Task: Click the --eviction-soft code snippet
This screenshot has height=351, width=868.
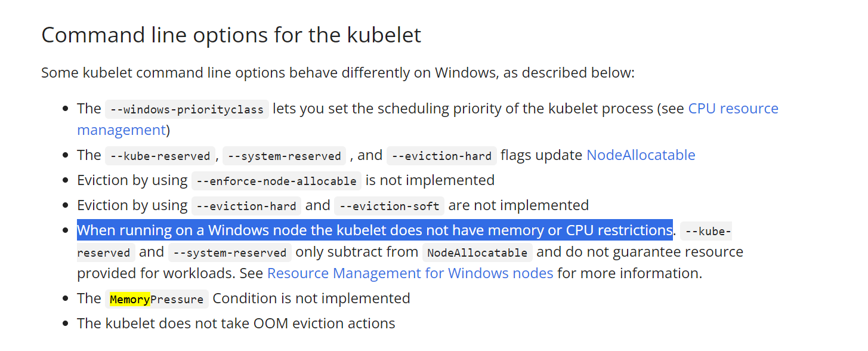Action: coord(389,206)
